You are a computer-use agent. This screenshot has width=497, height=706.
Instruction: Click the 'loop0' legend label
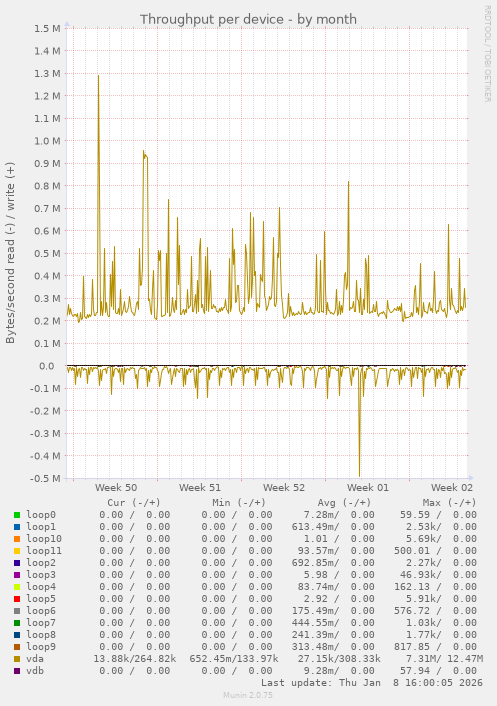(x=41, y=515)
